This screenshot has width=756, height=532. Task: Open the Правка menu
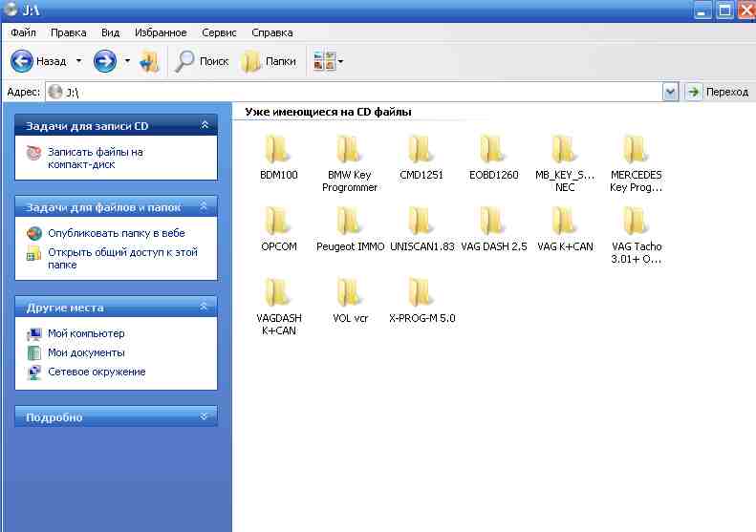coord(69,32)
